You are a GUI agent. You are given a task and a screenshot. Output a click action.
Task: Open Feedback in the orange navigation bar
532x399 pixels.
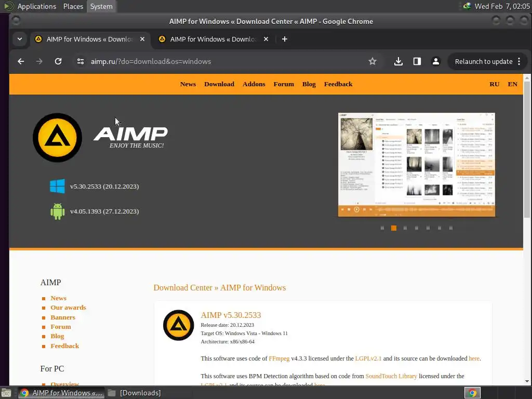(x=338, y=84)
